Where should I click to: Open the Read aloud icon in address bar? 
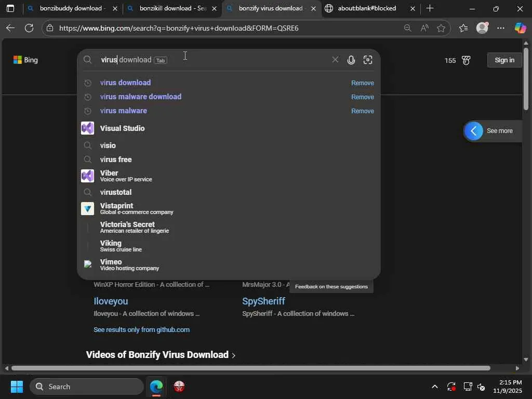coord(424,28)
